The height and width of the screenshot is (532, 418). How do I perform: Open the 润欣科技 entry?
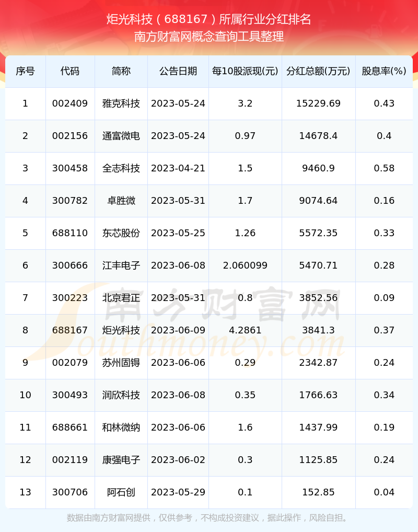[121, 395]
